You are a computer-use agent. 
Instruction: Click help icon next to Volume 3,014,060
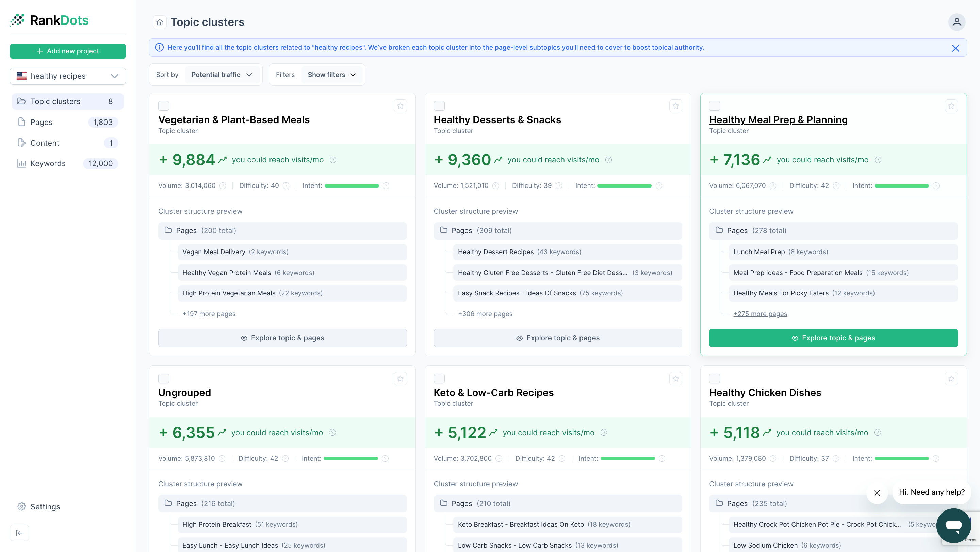[x=223, y=186]
